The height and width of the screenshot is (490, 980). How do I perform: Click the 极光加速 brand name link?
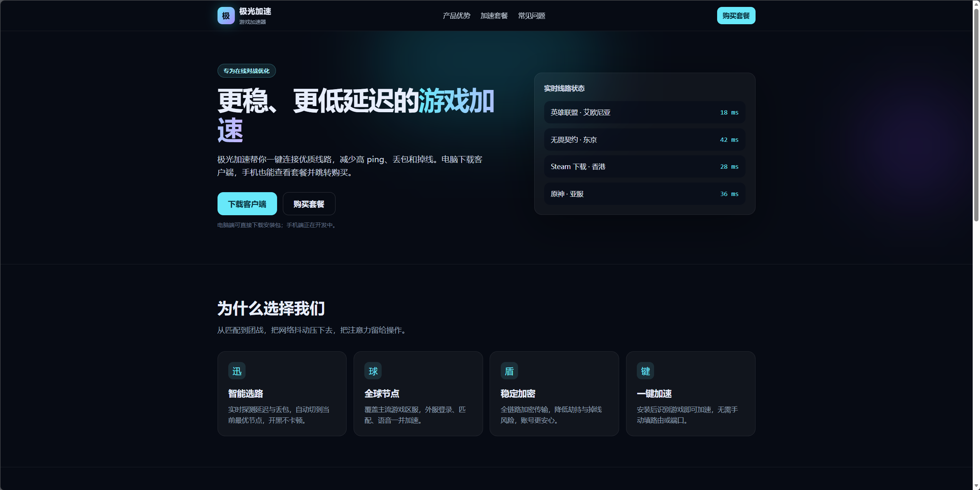(x=255, y=12)
